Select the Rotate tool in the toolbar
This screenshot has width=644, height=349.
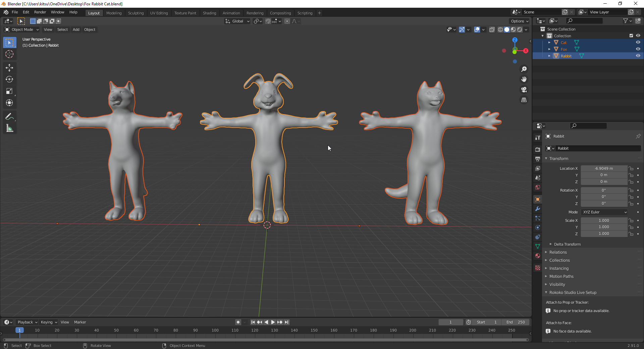coord(9,80)
